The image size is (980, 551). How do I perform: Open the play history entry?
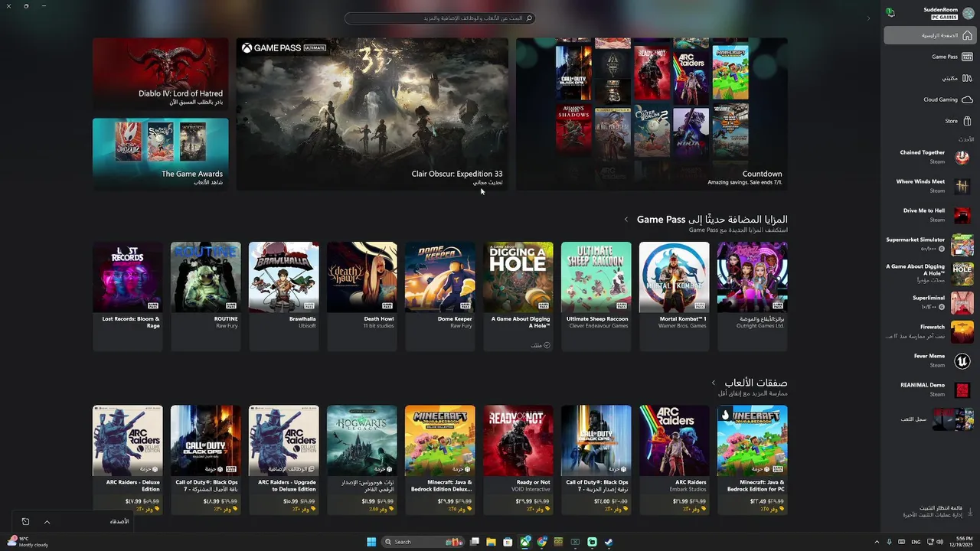(x=929, y=419)
